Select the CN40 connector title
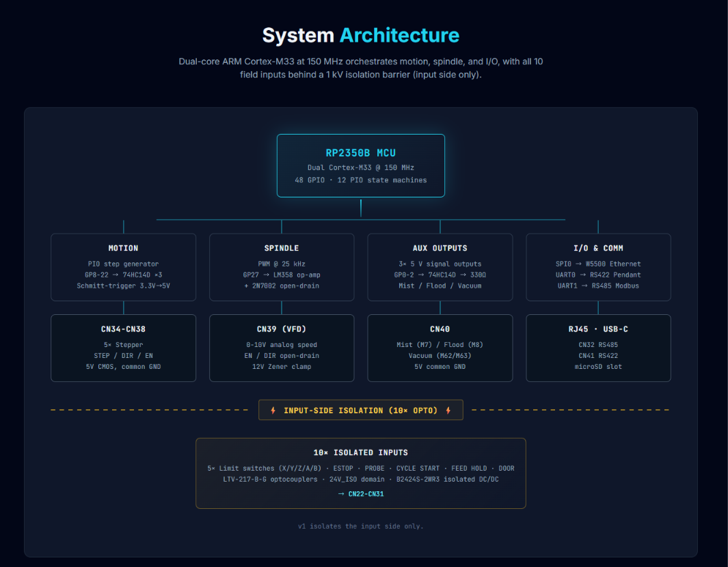Screen dimensions: 728x567 pyautogui.click(x=440, y=329)
